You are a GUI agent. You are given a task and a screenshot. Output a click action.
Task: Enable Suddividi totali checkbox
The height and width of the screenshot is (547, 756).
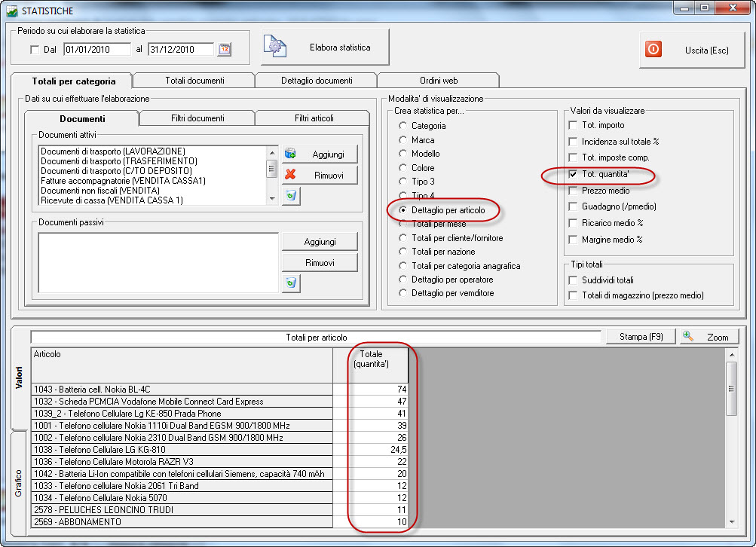tap(573, 280)
